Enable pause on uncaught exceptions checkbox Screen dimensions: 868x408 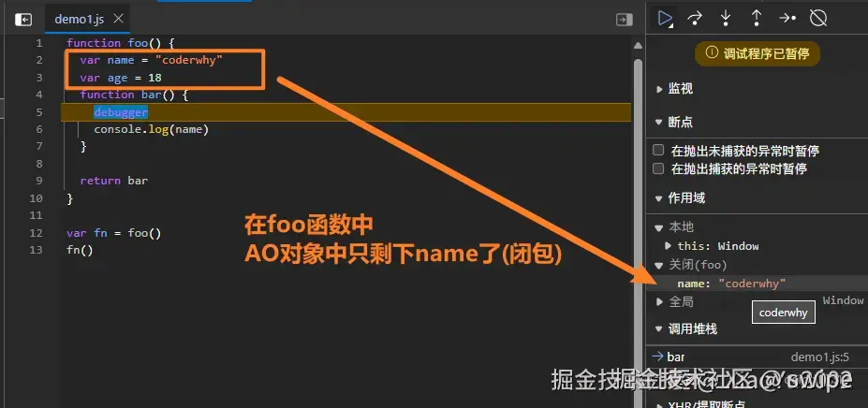coord(658,150)
